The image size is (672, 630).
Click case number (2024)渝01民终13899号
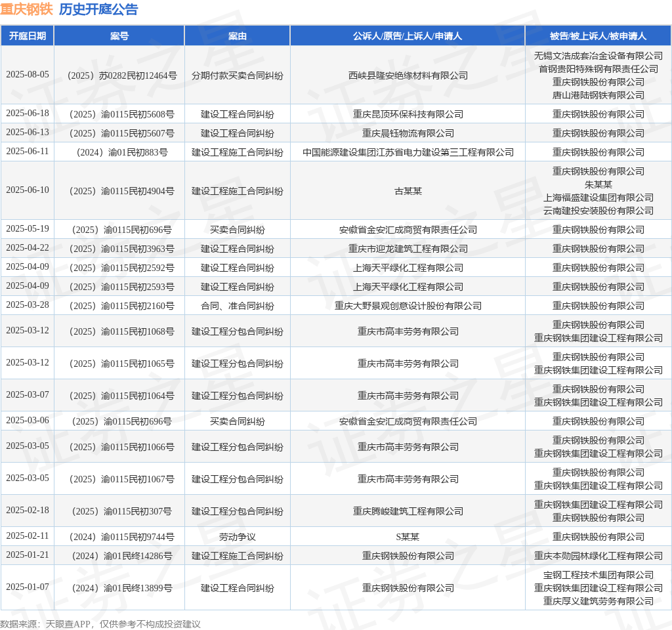[121, 588]
